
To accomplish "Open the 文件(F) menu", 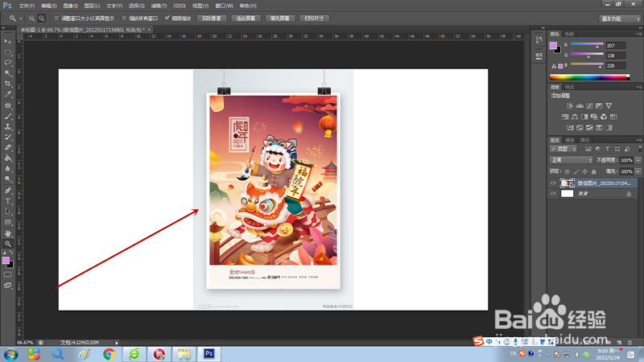I will click(27, 6).
